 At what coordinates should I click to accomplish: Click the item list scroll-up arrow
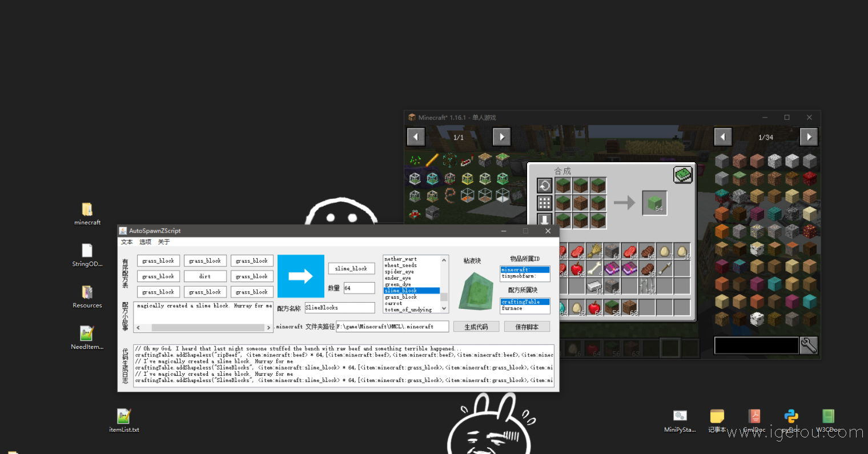pos(444,260)
